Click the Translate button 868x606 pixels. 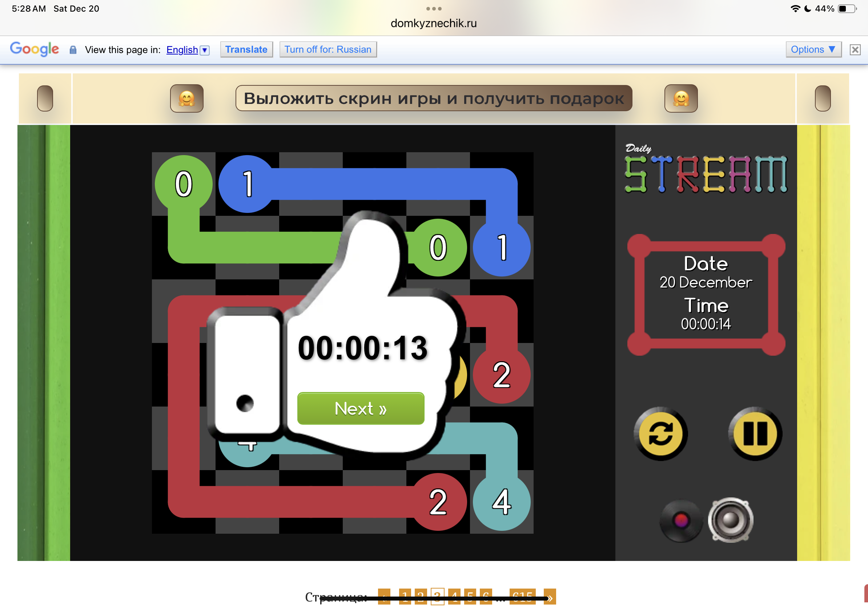[x=246, y=49]
